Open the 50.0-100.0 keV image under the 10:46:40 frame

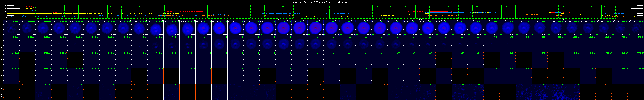[x=540, y=92]
